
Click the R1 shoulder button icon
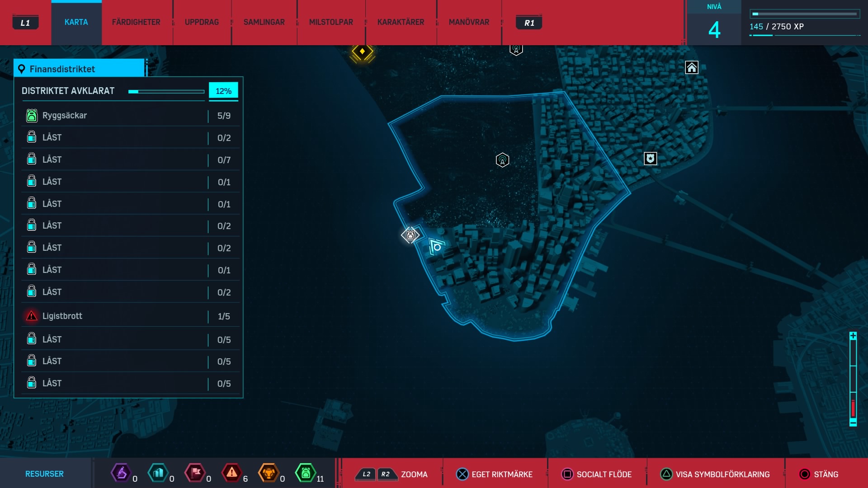point(529,23)
